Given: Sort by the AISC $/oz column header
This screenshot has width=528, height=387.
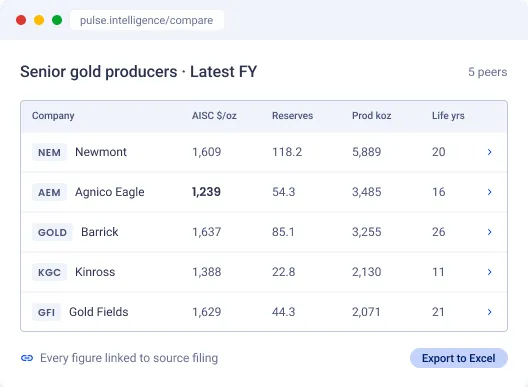Looking at the screenshot, I should point(214,116).
